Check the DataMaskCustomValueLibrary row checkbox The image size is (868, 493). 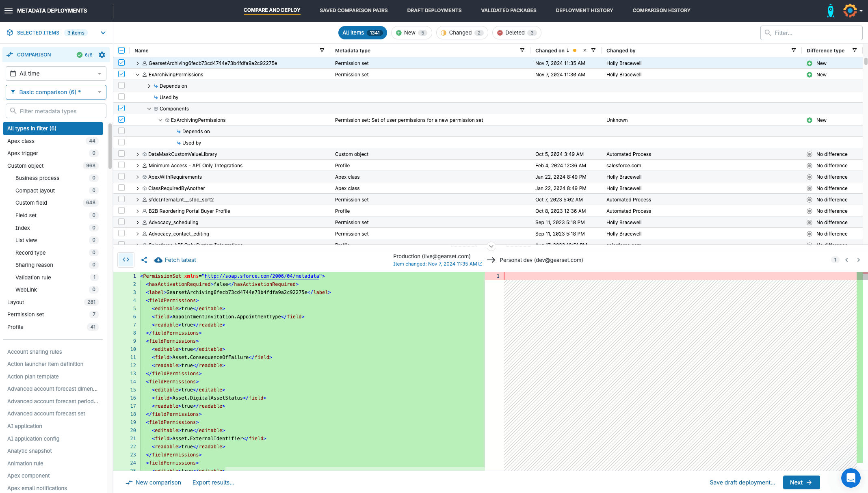pyautogui.click(x=121, y=154)
